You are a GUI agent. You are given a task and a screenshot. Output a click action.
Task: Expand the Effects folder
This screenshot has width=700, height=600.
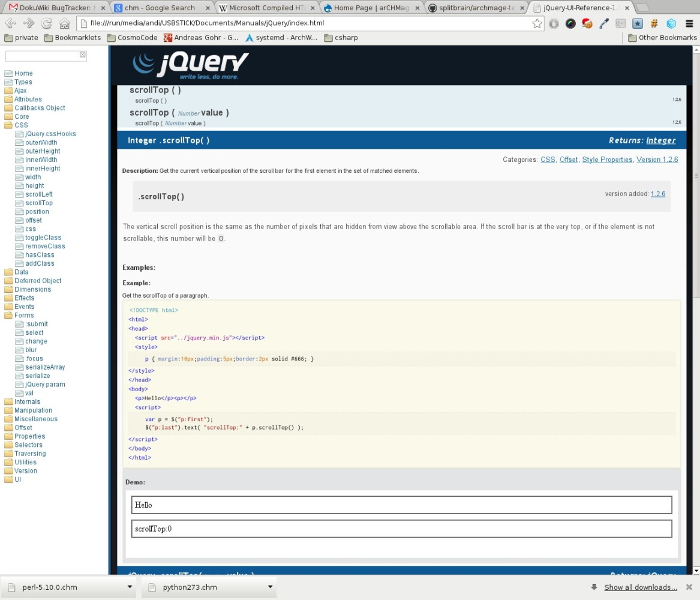point(24,298)
